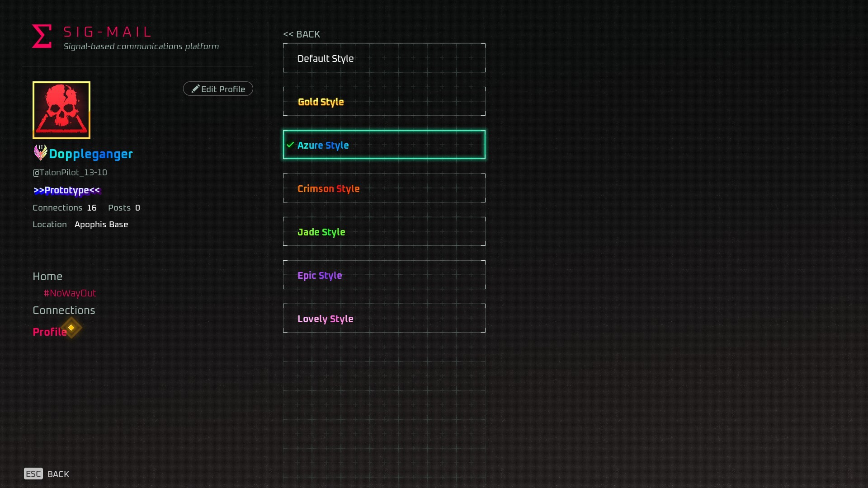The image size is (868, 488).
Task: Select the Lovely Style option
Action: (x=383, y=318)
